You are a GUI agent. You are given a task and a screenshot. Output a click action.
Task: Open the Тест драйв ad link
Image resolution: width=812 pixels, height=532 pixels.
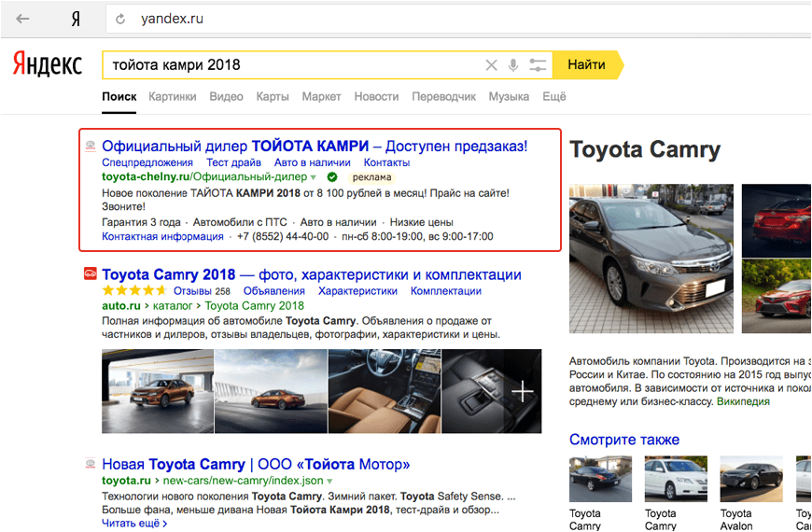(x=233, y=162)
